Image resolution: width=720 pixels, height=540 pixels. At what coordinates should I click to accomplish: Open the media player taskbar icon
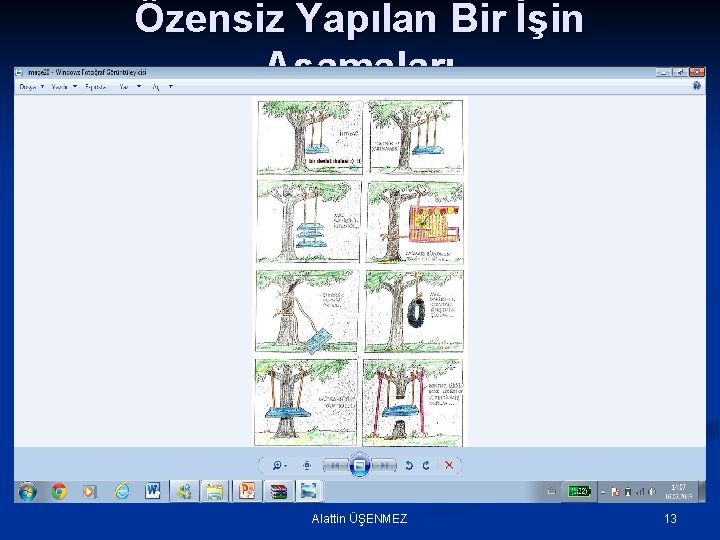pos(90,492)
